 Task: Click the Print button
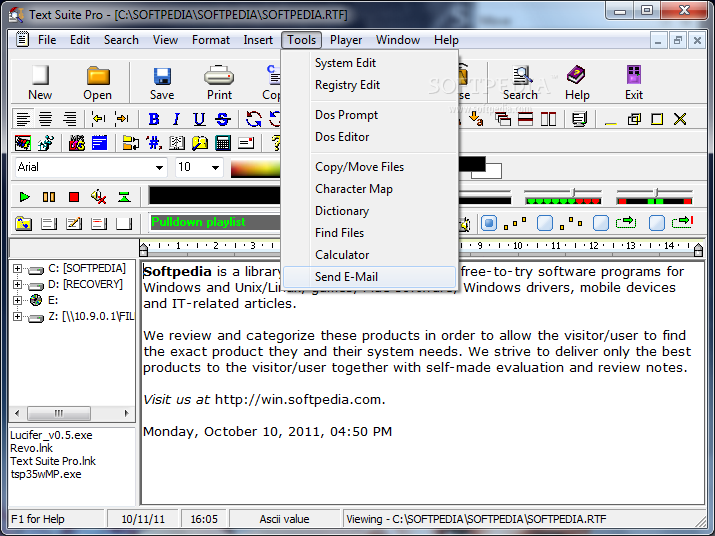(x=219, y=83)
